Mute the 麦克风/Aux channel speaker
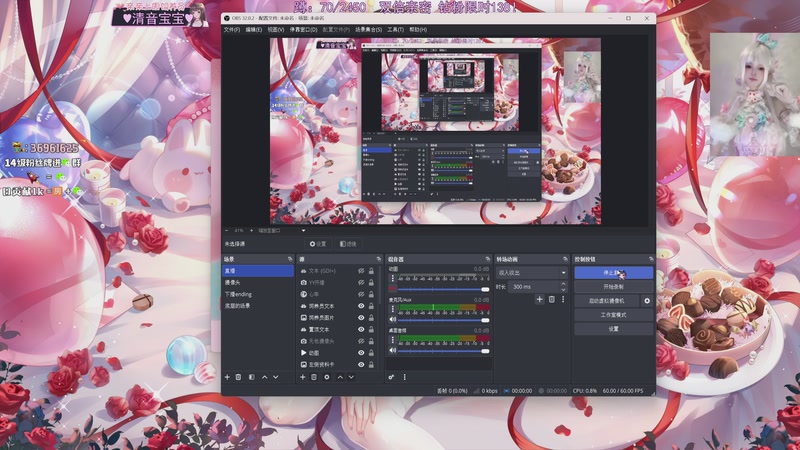800x450 pixels. (x=392, y=319)
